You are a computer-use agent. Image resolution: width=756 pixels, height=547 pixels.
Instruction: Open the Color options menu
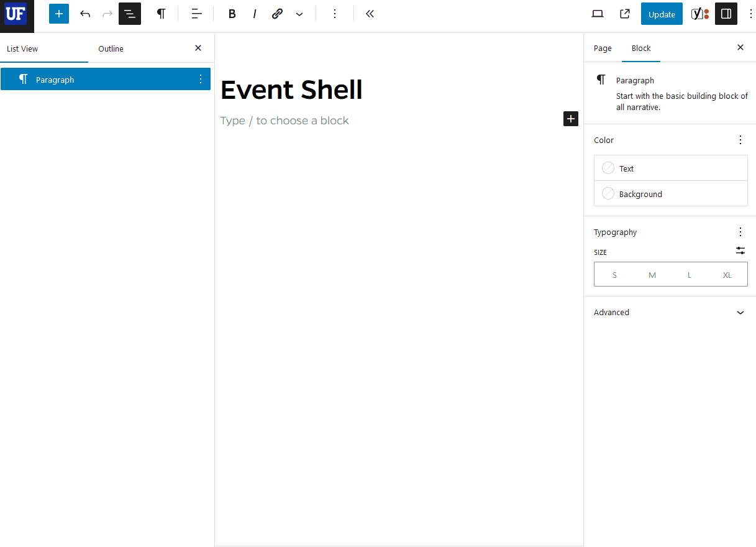pos(740,140)
